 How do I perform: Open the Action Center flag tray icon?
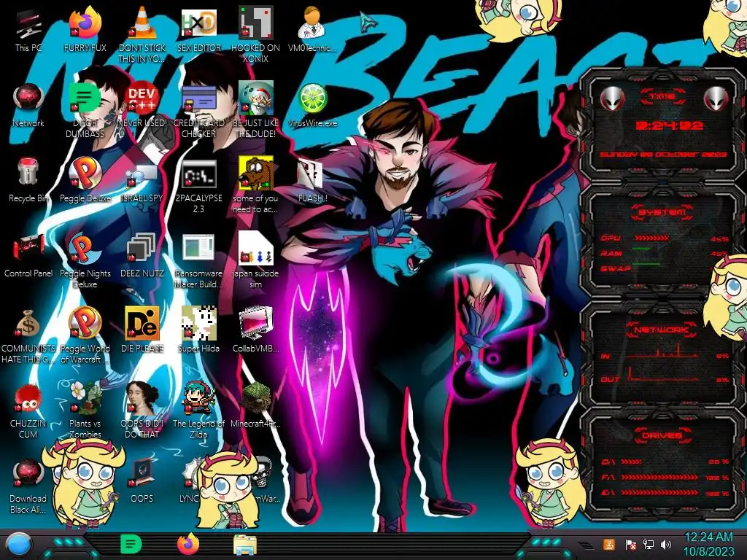pos(630,544)
